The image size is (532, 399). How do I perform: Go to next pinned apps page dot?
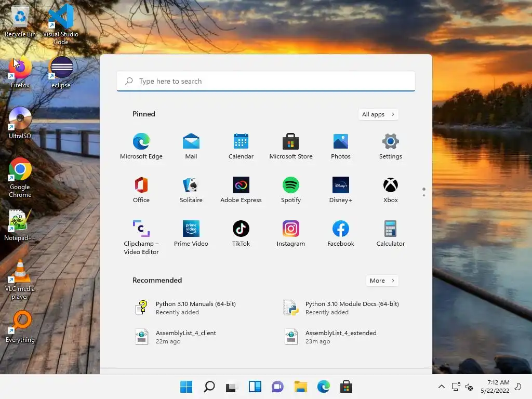pyautogui.click(x=424, y=195)
